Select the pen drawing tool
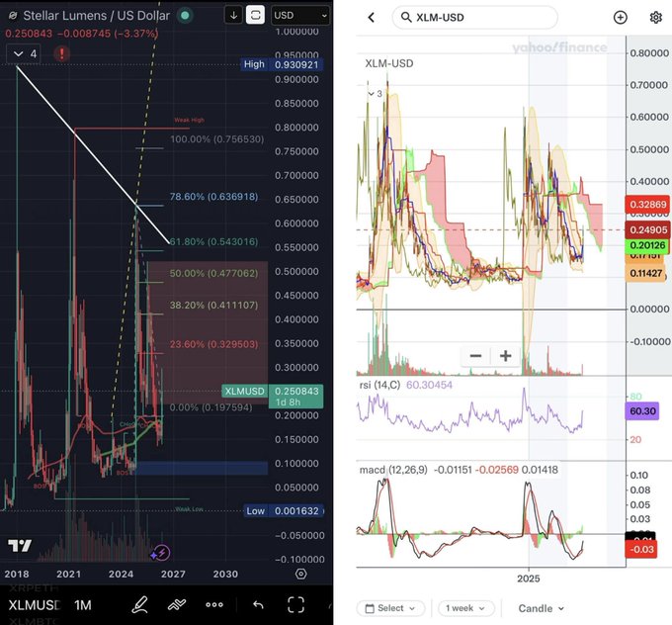 click(139, 605)
